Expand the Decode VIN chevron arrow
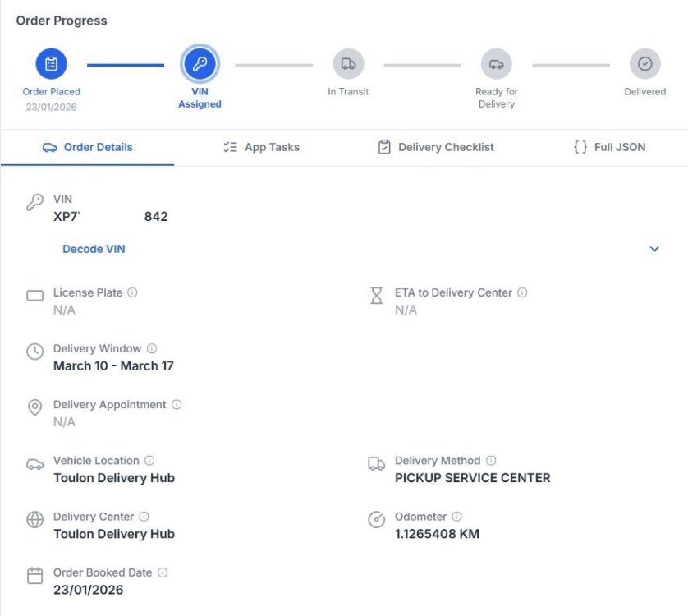The width and height of the screenshot is (688, 616). [x=654, y=249]
